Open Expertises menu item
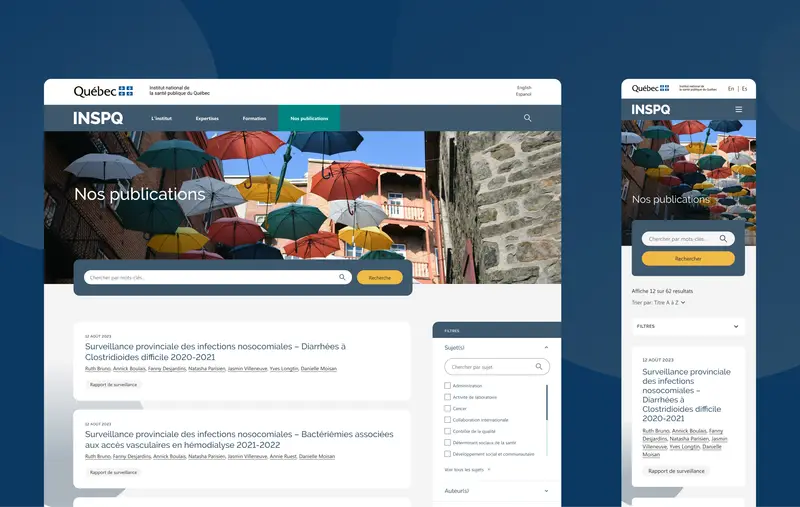Screen dimensions: 800x507 (x=207, y=118)
